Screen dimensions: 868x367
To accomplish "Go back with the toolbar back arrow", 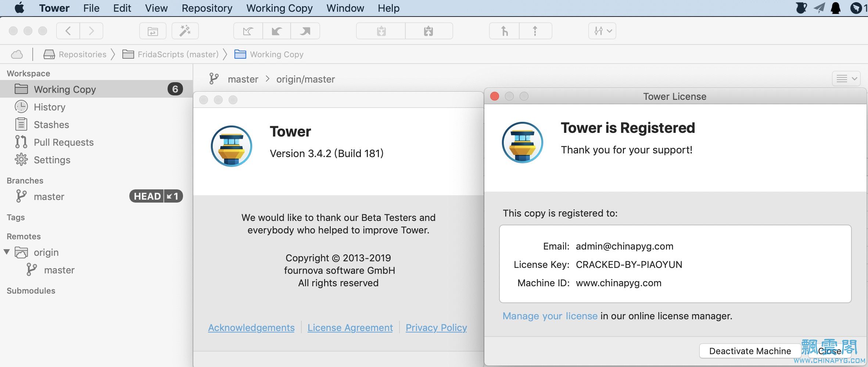I will point(68,31).
